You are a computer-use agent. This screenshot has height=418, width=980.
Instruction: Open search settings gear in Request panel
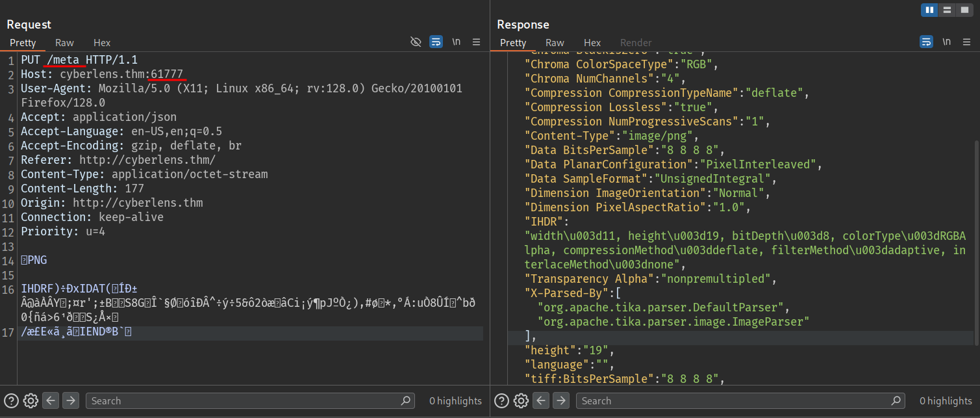pos(31,400)
